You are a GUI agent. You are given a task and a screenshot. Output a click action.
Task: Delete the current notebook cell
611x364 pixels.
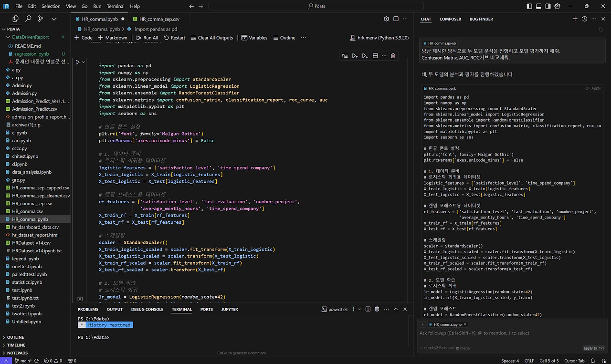[x=393, y=56]
